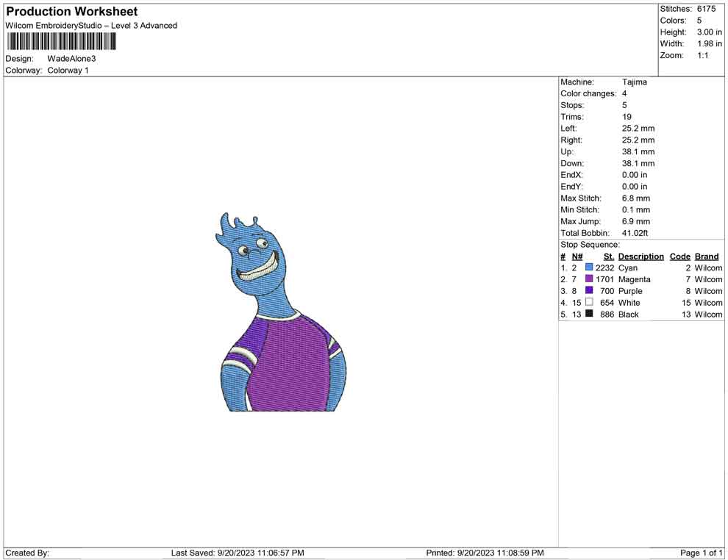Click the design name WadeAlone3

pyautogui.click(x=71, y=59)
